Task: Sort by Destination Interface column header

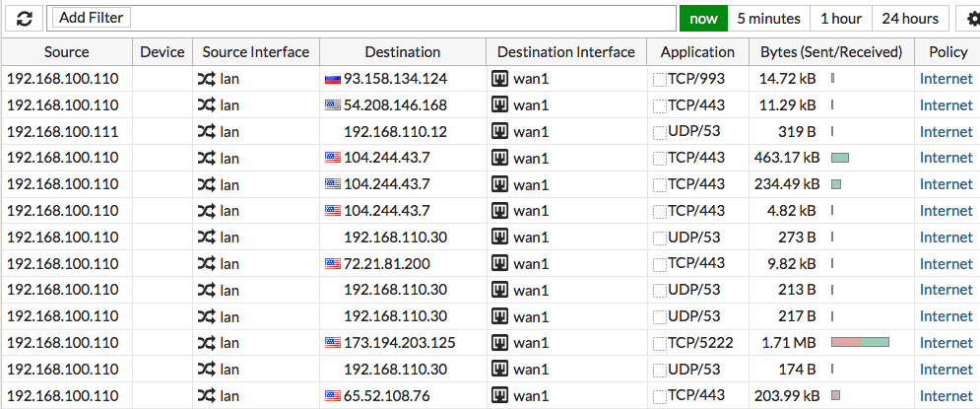Action: pos(566,52)
